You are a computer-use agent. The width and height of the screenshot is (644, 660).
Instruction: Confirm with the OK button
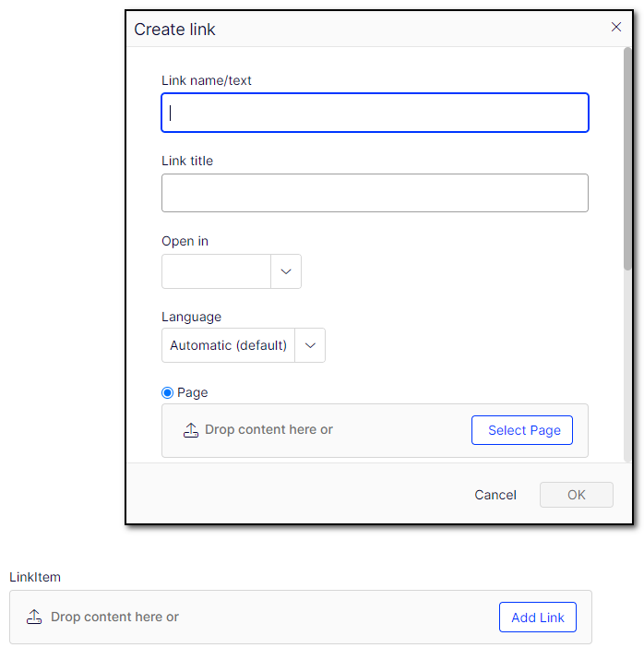click(577, 495)
